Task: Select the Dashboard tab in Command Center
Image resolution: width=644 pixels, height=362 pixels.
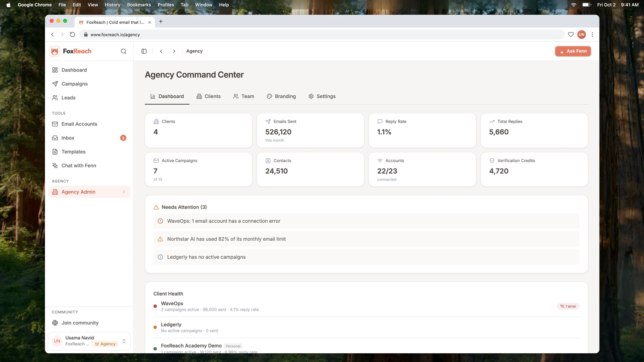Action: point(167,97)
